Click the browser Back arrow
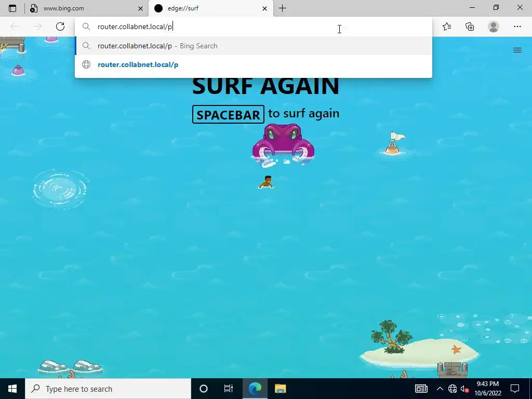Screen dimensions: 532x399 (x=14, y=26)
